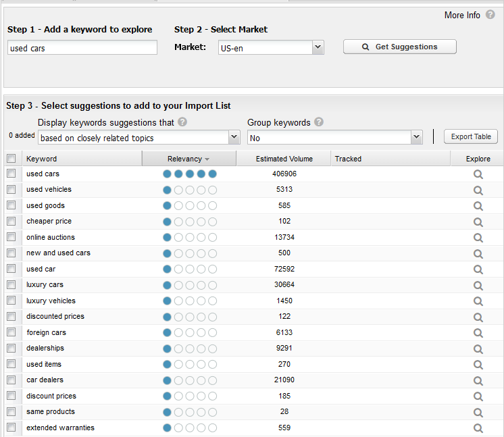
Task: Click magnifier for 'foreign cars'
Action: pos(478,333)
